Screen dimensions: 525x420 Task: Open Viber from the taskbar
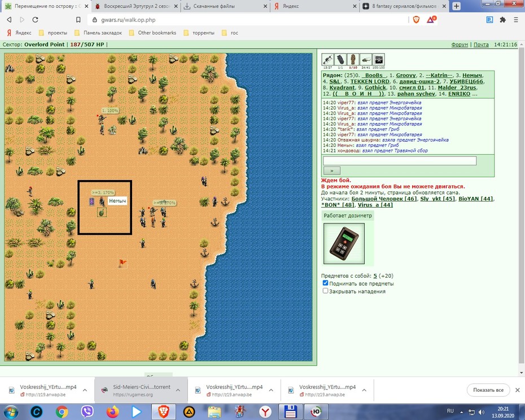87,412
